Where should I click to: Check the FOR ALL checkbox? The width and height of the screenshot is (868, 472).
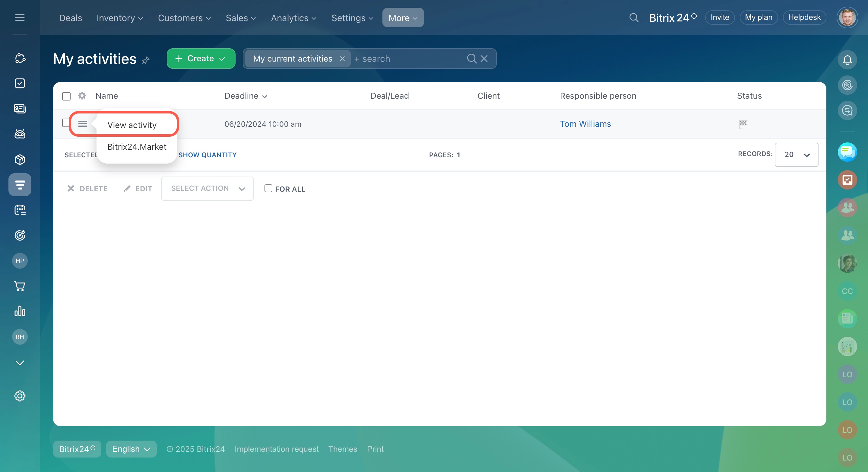point(268,188)
